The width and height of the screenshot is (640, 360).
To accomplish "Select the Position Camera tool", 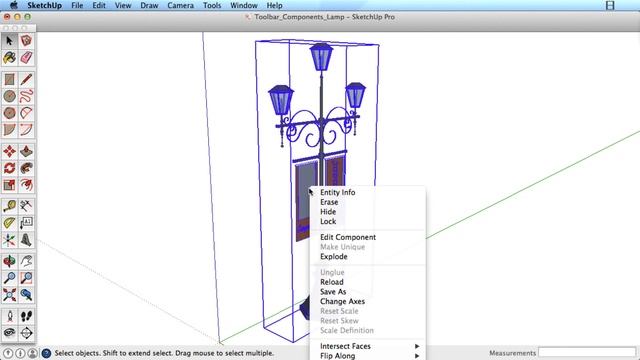I will 9,316.
